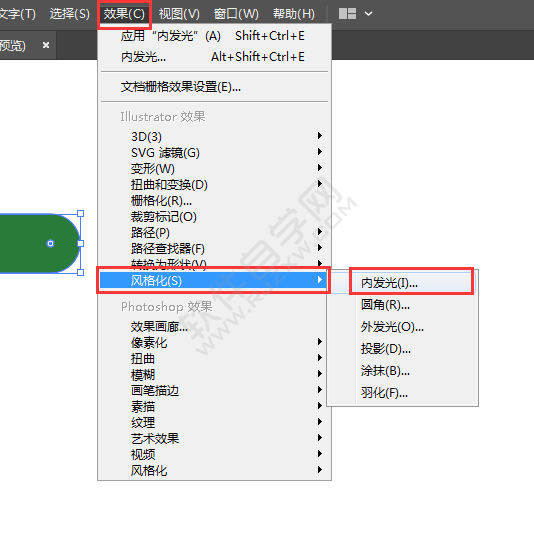Open the 视图(V) menu
The image size is (534, 533).
(179, 14)
